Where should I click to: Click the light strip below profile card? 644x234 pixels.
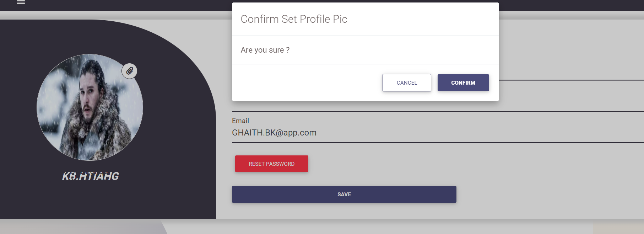pyautogui.click(x=355, y=227)
